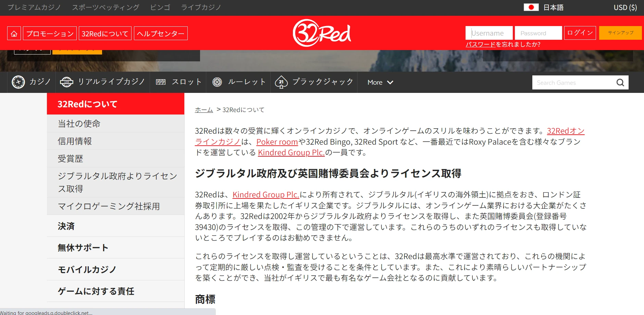Open スポーツベッティング in the top bar

tap(106, 7)
